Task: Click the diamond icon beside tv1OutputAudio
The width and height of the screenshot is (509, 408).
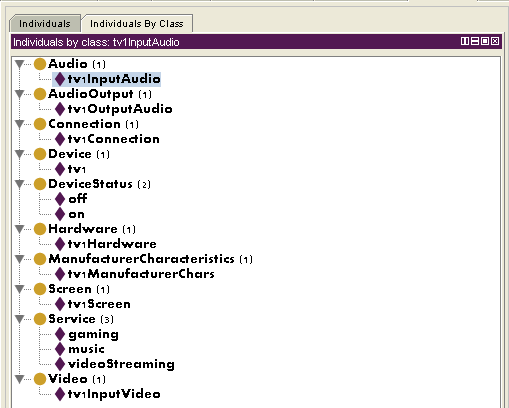Action: (60, 109)
